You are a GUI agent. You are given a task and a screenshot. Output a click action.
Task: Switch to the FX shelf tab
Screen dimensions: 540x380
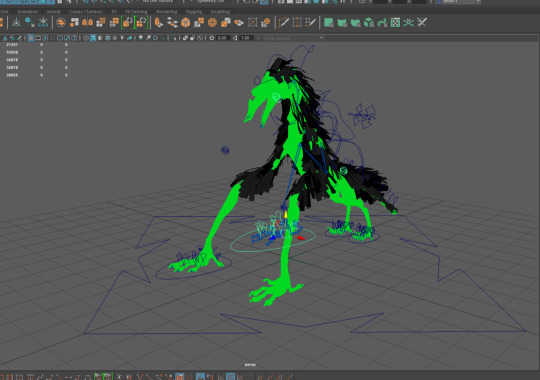tap(114, 12)
